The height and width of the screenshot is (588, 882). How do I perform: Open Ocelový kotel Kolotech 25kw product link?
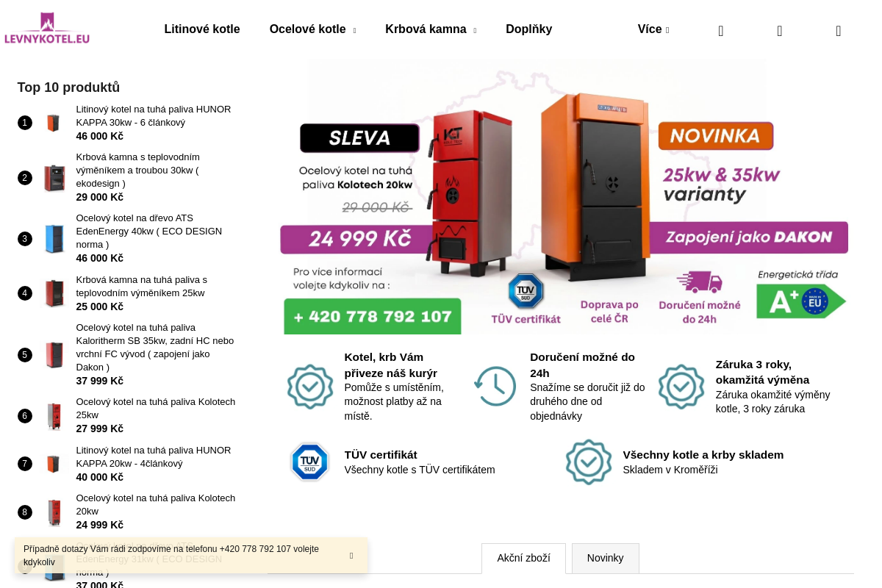click(156, 409)
